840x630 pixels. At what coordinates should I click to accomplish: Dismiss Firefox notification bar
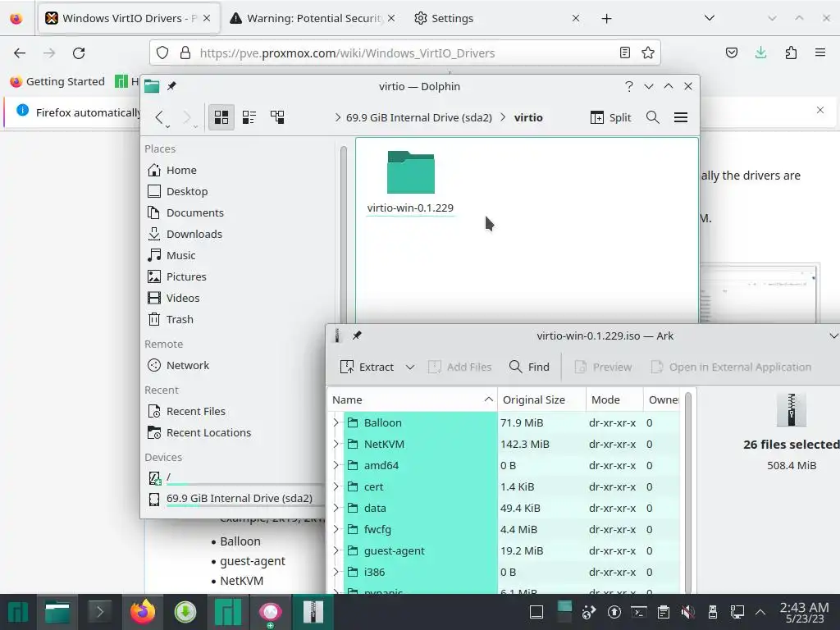pyautogui.click(x=820, y=111)
